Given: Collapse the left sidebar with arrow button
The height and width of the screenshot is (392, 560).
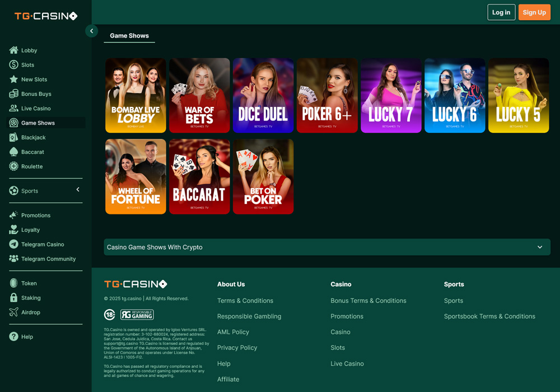Looking at the screenshot, I should pos(91,31).
